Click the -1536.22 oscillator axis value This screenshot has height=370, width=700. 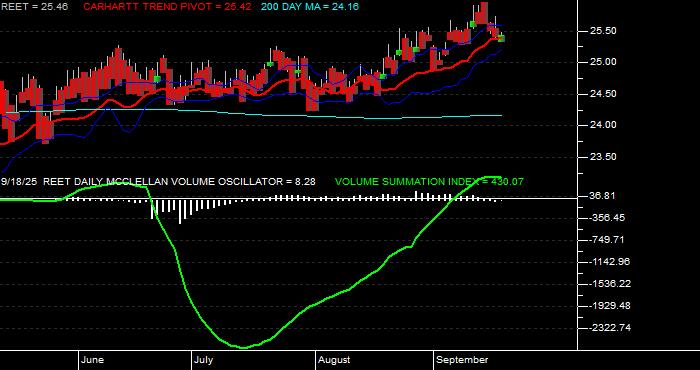point(609,284)
